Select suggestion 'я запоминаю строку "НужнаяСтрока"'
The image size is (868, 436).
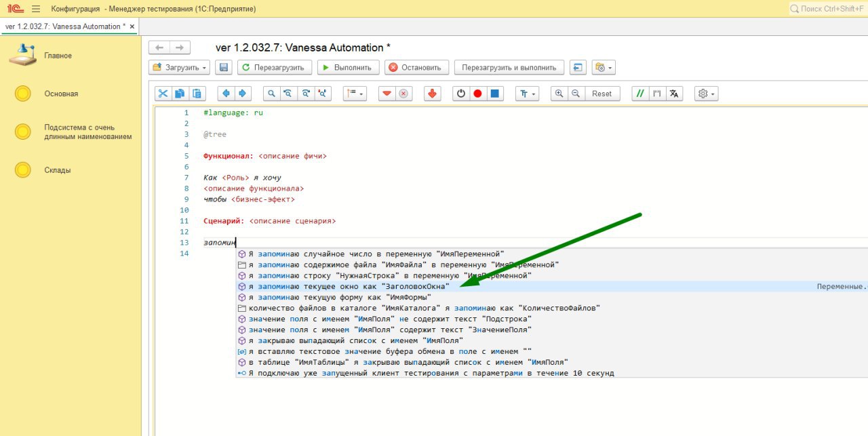(552, 276)
